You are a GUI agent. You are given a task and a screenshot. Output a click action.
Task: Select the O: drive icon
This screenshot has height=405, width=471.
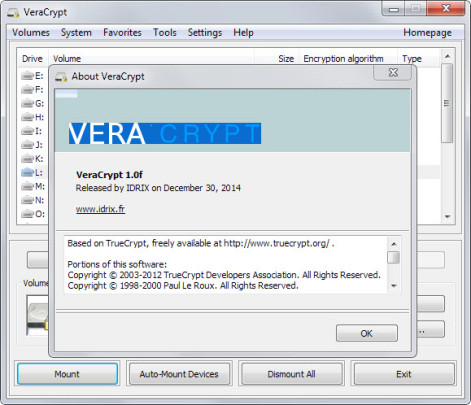click(27, 214)
